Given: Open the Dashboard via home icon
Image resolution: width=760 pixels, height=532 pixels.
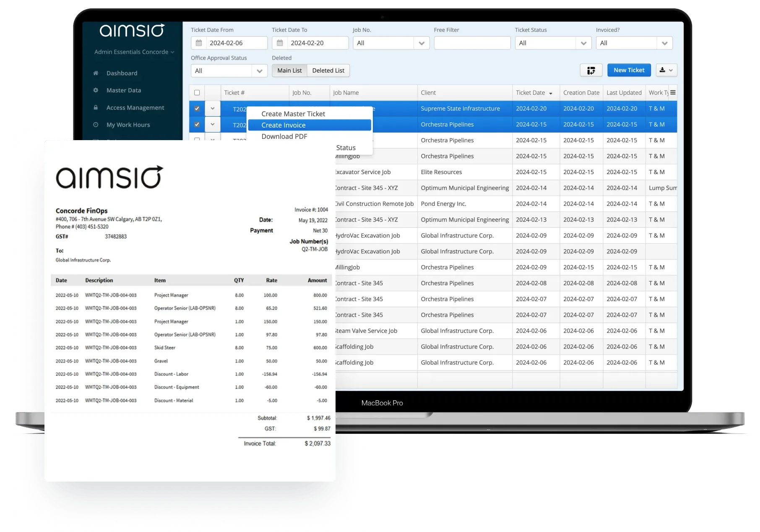Looking at the screenshot, I should [96, 73].
